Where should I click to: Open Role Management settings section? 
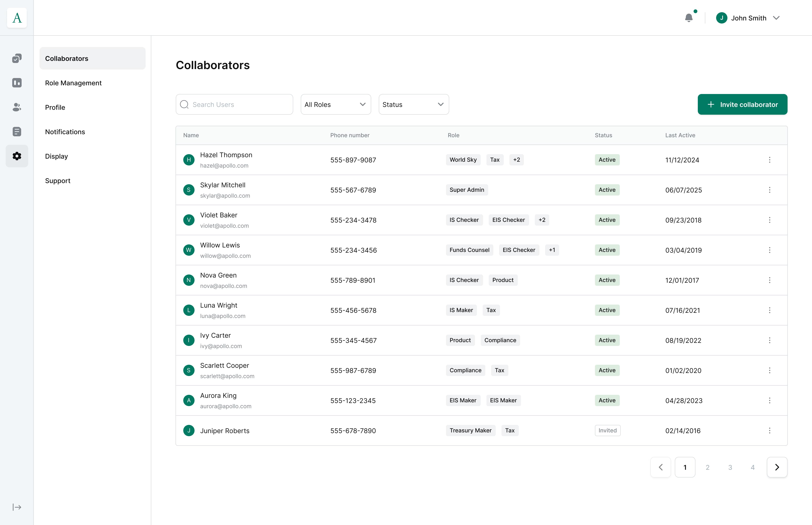pyautogui.click(x=73, y=83)
